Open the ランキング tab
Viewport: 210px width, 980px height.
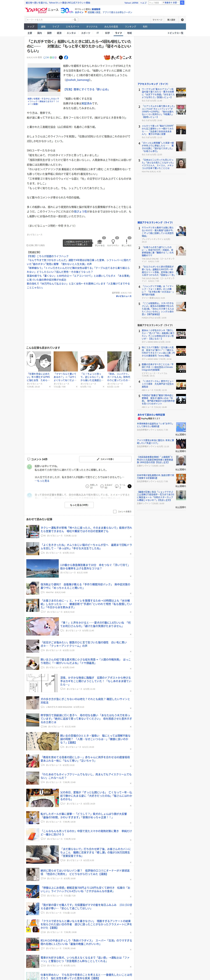pos(130,27)
